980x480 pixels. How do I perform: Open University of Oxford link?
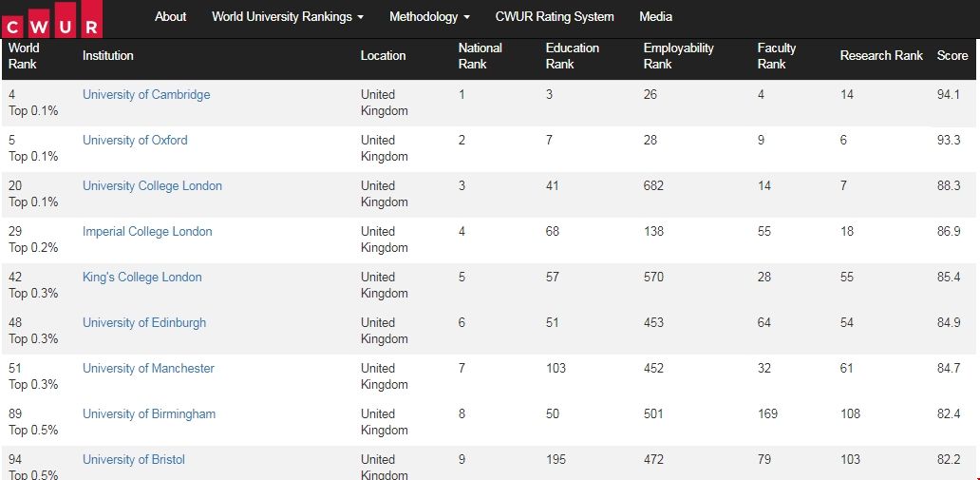135,141
